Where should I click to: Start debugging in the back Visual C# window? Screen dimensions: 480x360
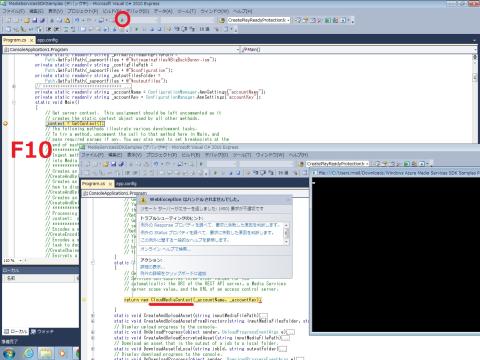(x=122, y=20)
